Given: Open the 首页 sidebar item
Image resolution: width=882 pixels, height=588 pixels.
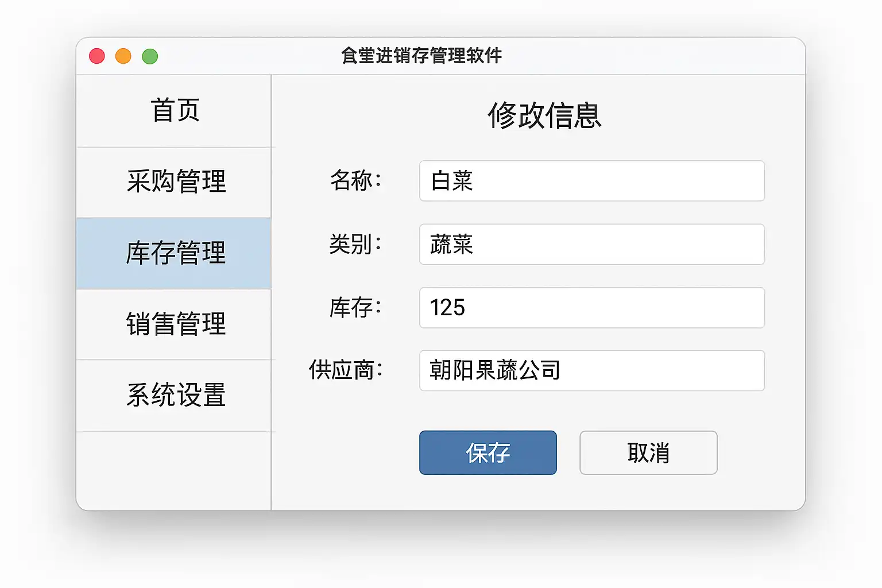Looking at the screenshot, I should tap(175, 111).
